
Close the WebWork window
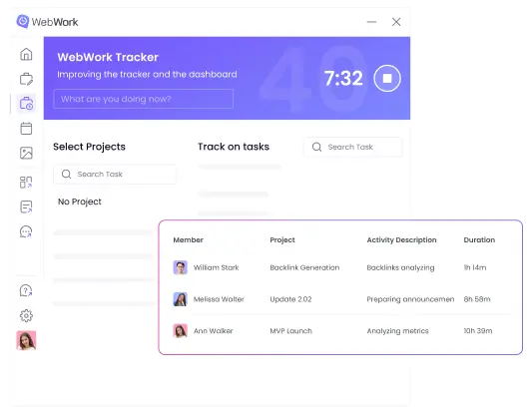(396, 22)
